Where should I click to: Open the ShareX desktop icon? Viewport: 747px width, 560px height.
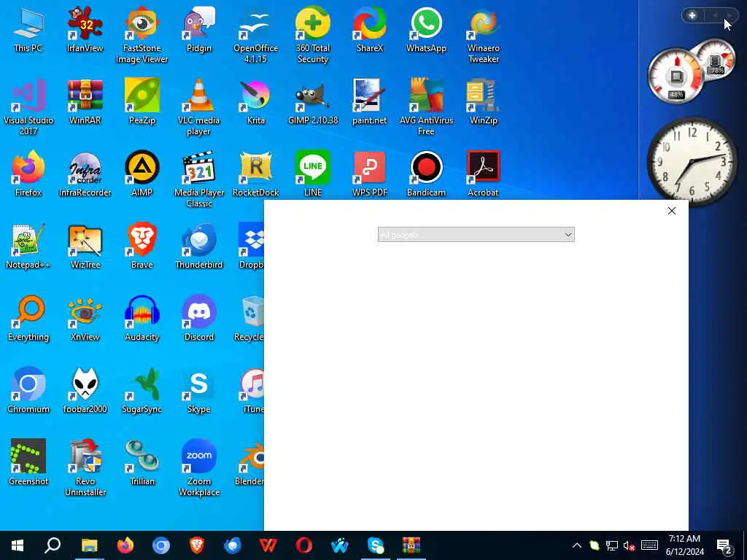click(x=370, y=29)
